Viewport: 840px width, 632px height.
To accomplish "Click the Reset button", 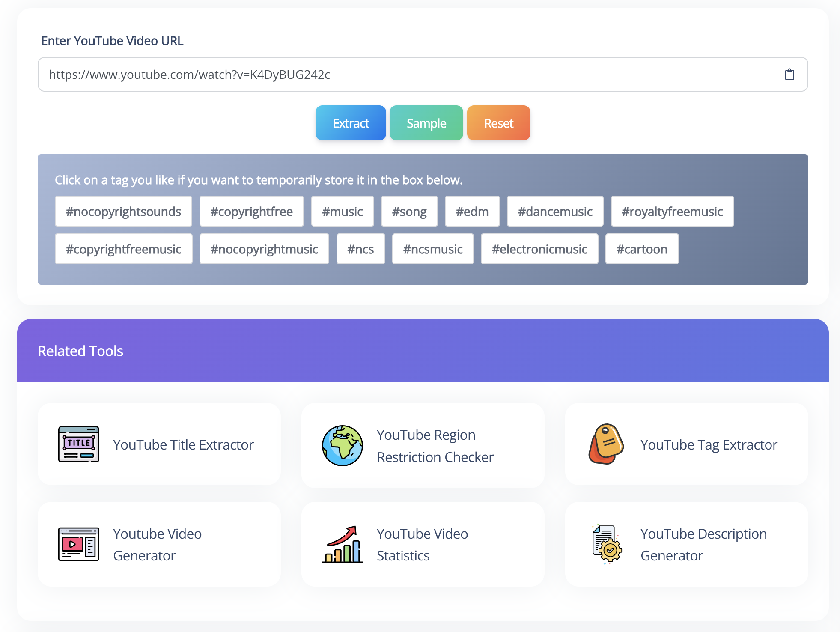I will [498, 123].
